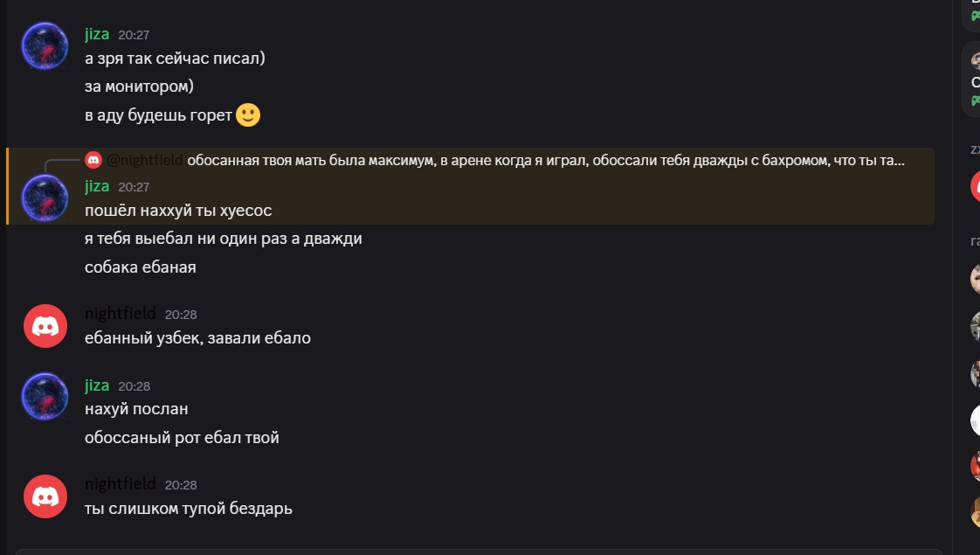Open the red Discord avatar in member list
The image size is (980, 555).
976,186
